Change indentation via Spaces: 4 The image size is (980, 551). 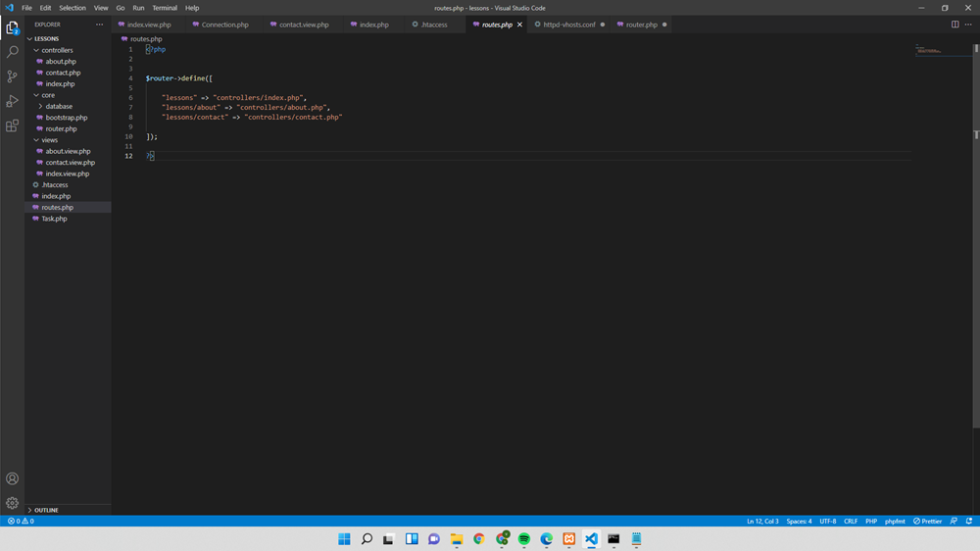click(799, 521)
